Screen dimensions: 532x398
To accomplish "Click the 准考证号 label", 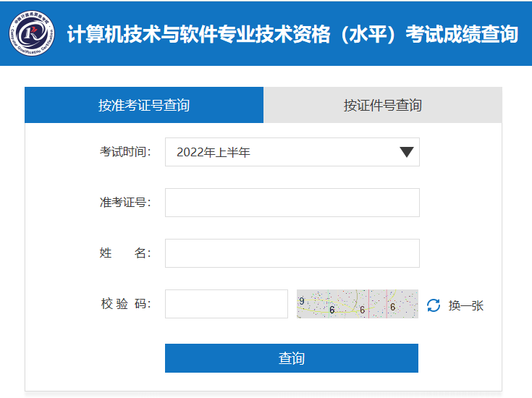I will click(x=125, y=203).
